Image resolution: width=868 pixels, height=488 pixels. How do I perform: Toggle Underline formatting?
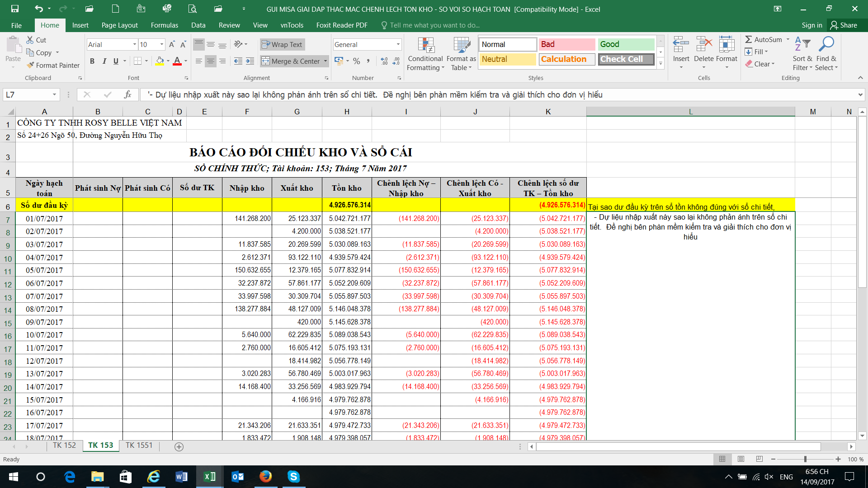(116, 61)
